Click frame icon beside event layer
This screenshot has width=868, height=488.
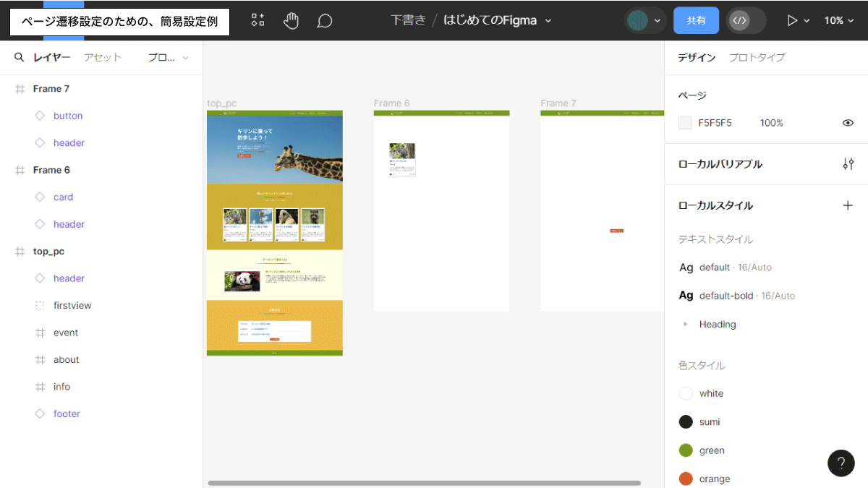tap(40, 333)
